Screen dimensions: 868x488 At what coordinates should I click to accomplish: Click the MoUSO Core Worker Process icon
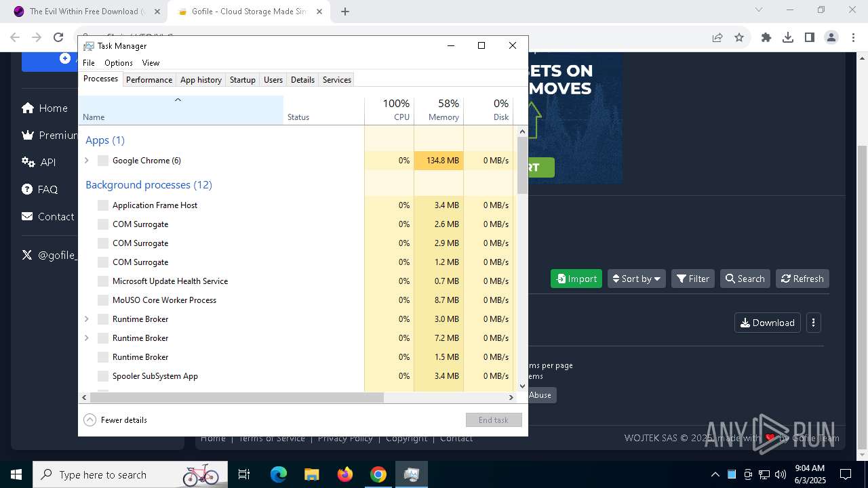[103, 300]
